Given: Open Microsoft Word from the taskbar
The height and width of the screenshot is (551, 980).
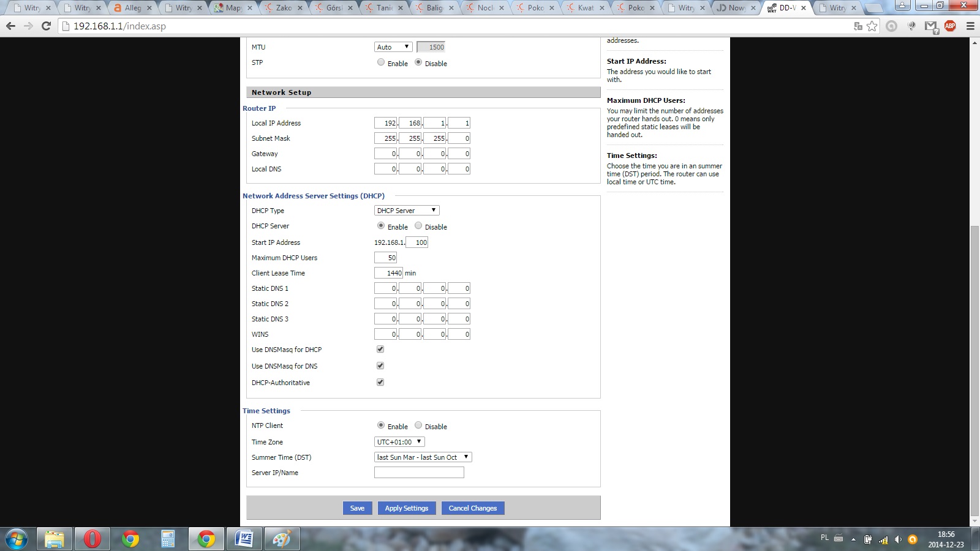Looking at the screenshot, I should pos(244,539).
